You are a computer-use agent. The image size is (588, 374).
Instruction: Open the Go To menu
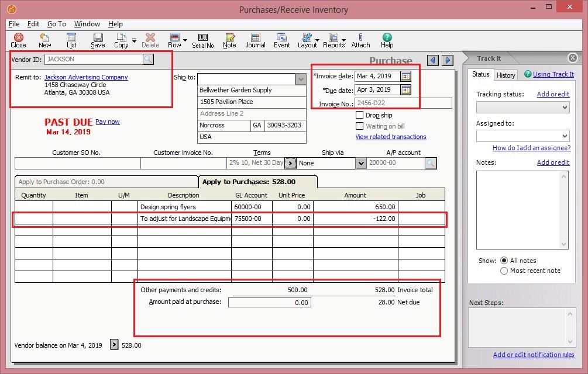click(x=57, y=24)
